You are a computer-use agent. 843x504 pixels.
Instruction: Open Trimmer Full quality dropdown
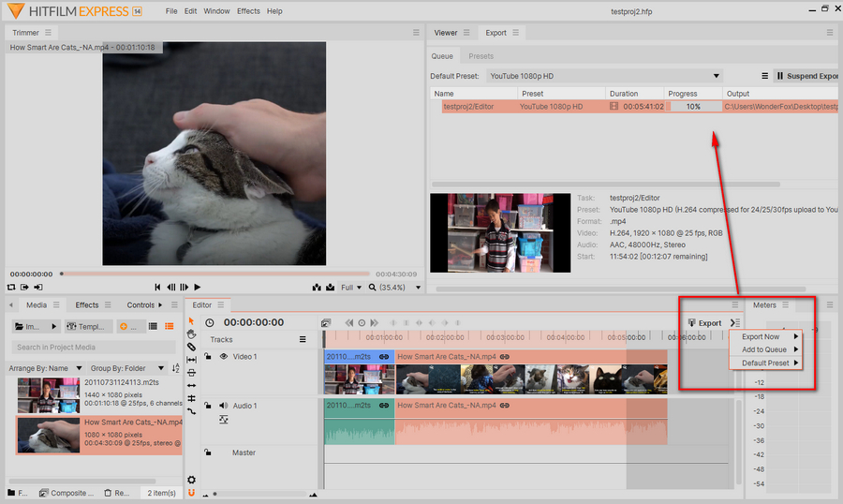tap(351, 288)
